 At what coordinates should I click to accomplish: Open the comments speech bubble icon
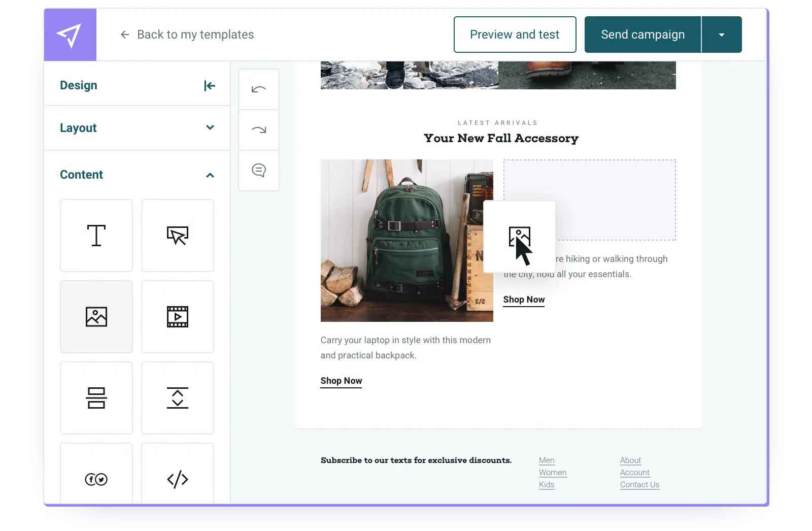coord(259,171)
